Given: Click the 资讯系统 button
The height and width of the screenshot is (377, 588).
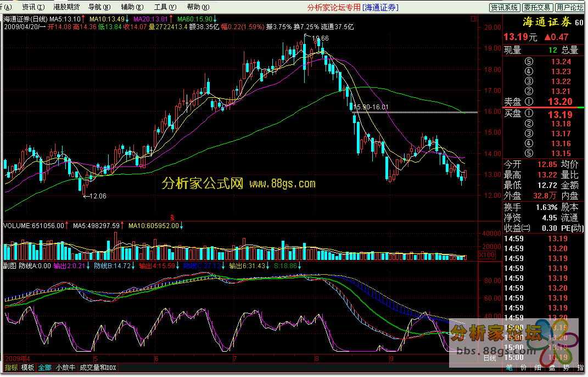Looking at the screenshot, I should (x=505, y=8).
